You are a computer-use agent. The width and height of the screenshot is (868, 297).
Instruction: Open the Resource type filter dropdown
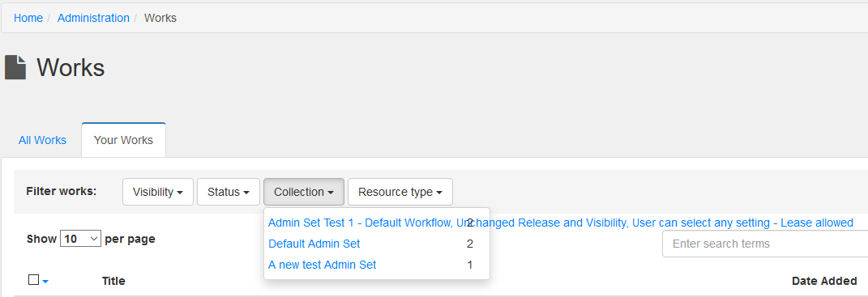tap(400, 192)
